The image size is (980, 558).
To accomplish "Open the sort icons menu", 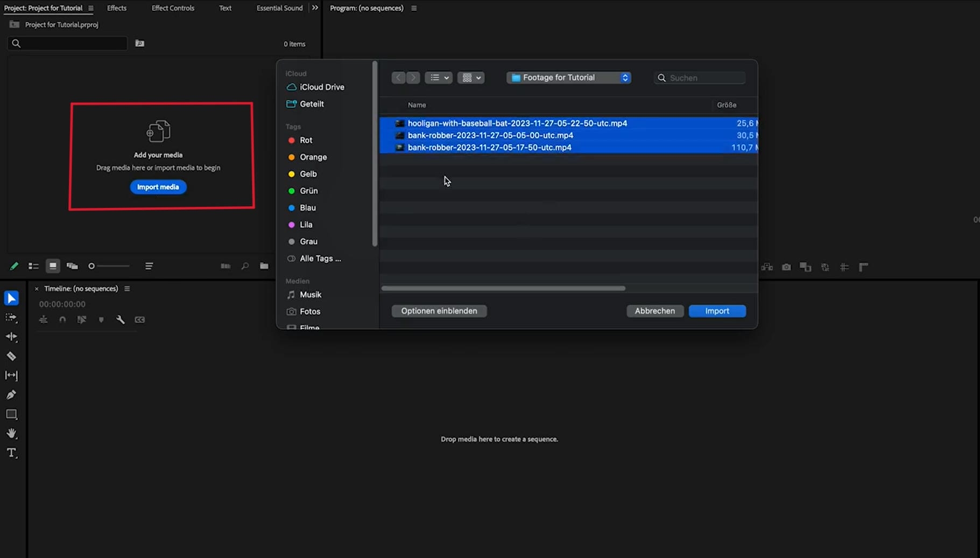I will click(149, 266).
